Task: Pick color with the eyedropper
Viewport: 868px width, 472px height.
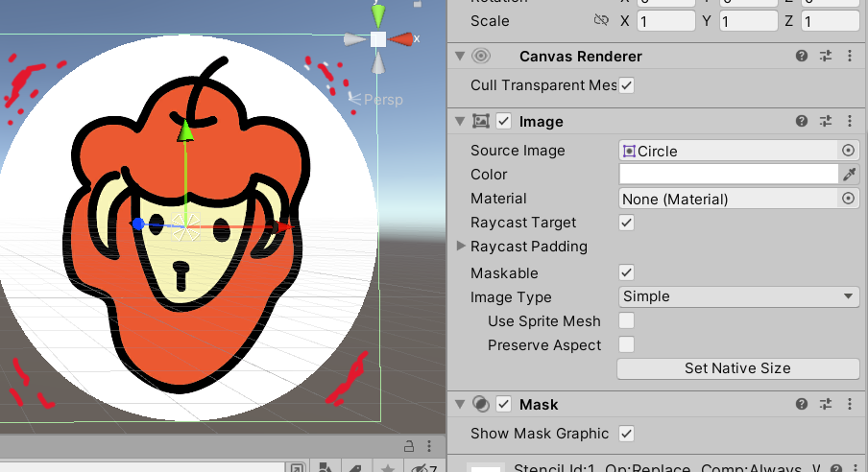Action: pos(849,175)
